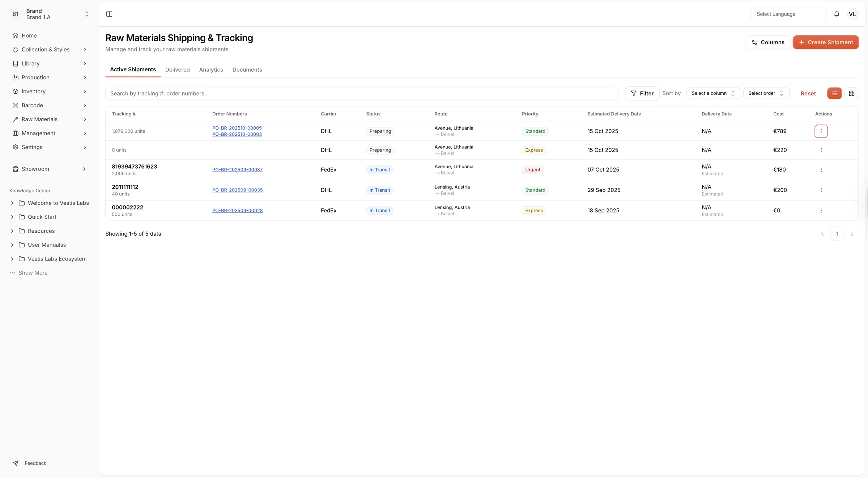The width and height of the screenshot is (868, 478).
Task: Expand the Production sidebar section
Action: [50, 77]
